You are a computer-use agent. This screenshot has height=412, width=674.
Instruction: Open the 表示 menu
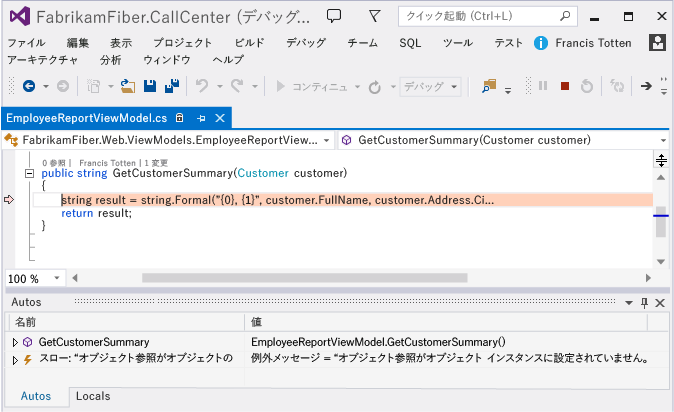(x=121, y=43)
